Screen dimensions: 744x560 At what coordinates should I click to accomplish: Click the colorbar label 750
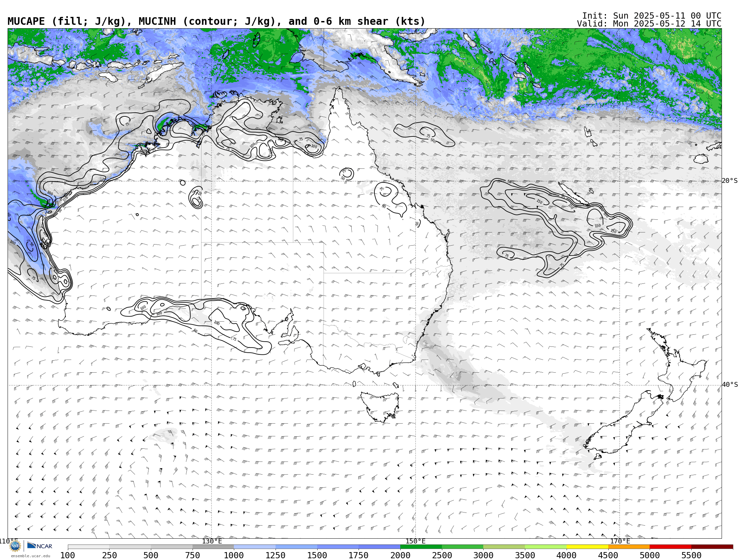(x=193, y=555)
